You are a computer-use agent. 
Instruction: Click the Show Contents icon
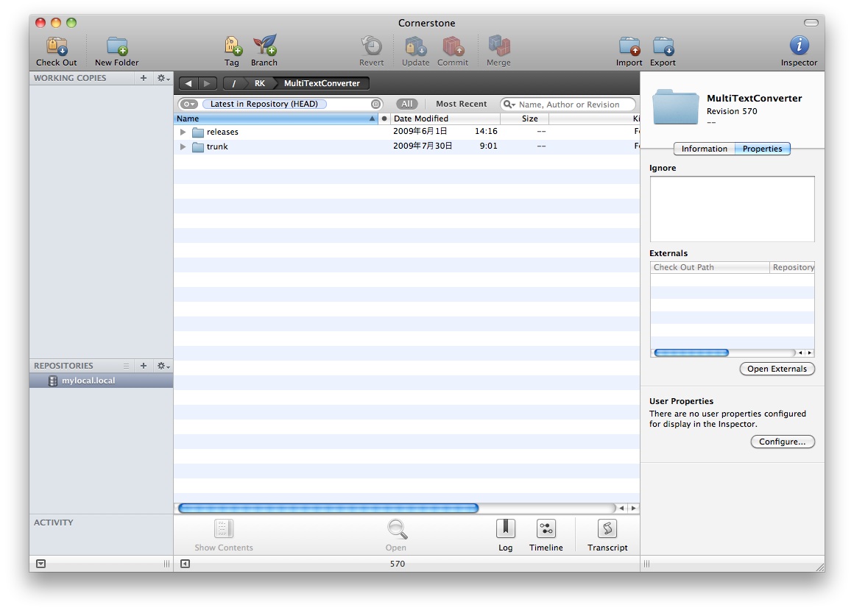click(223, 529)
